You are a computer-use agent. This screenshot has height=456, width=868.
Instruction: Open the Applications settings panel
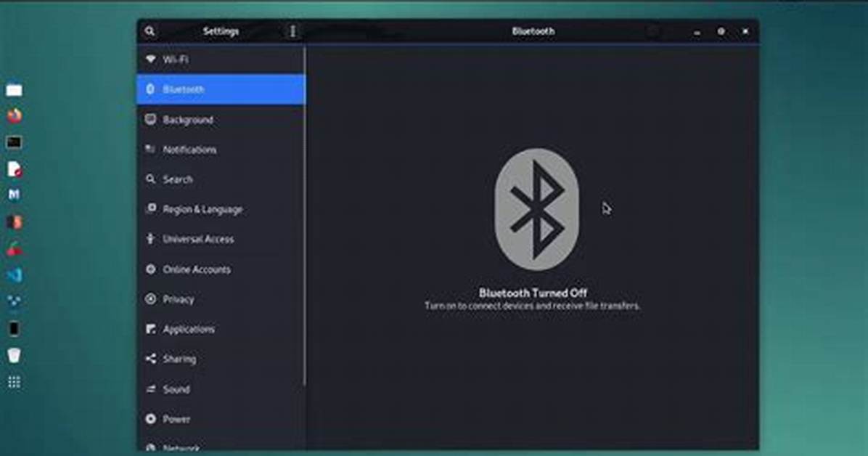pyautogui.click(x=221, y=329)
